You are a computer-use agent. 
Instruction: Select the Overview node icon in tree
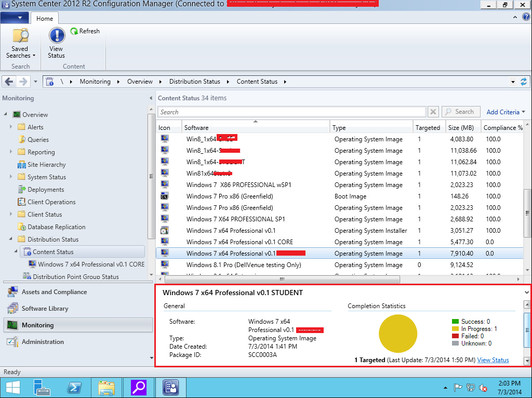pyautogui.click(x=17, y=115)
